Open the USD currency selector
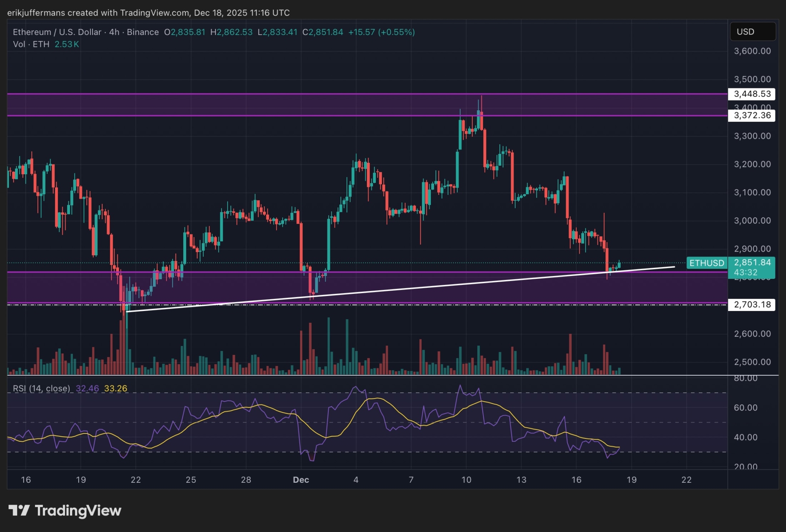The width and height of the screenshot is (786, 532). (x=752, y=32)
